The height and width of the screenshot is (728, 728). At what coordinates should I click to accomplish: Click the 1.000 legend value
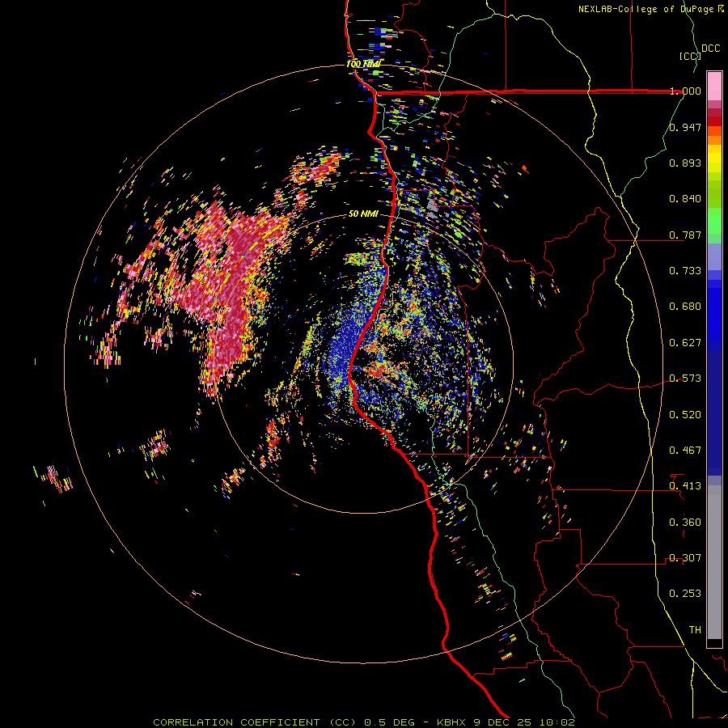[685, 91]
